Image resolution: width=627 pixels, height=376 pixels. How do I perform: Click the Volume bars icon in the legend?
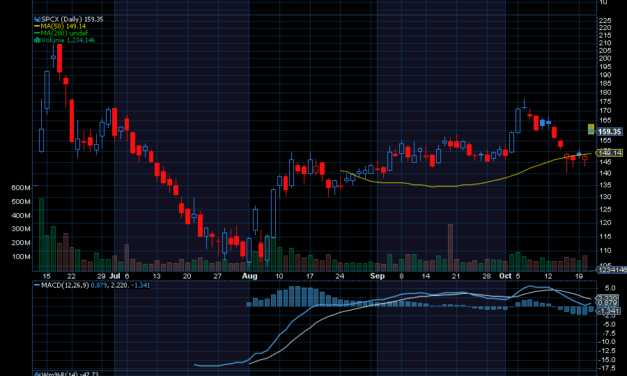point(37,40)
